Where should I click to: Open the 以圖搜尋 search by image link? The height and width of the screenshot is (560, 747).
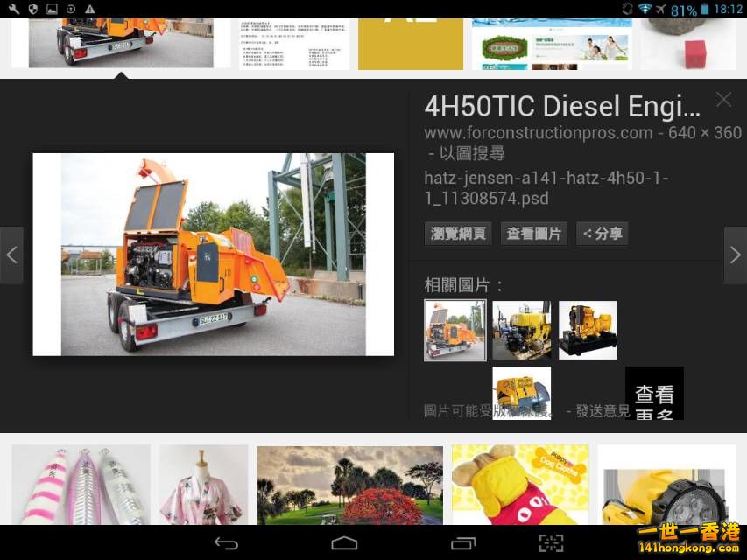pyautogui.click(x=472, y=153)
